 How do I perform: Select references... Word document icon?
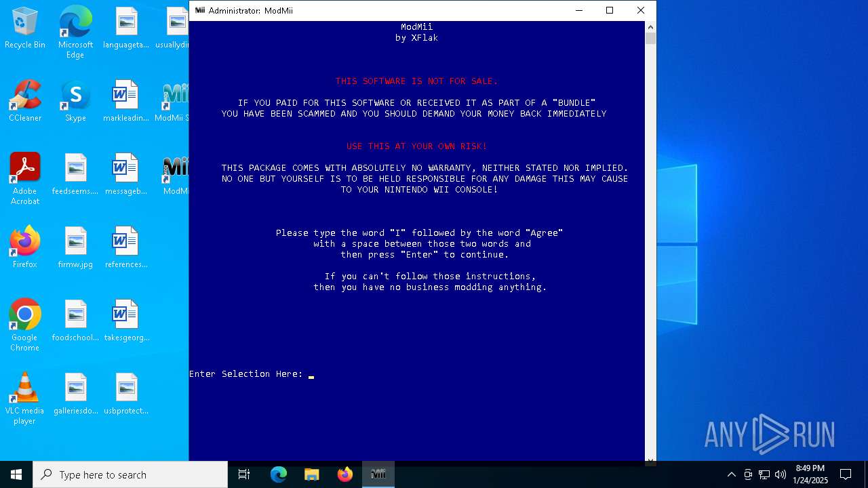[x=126, y=247]
